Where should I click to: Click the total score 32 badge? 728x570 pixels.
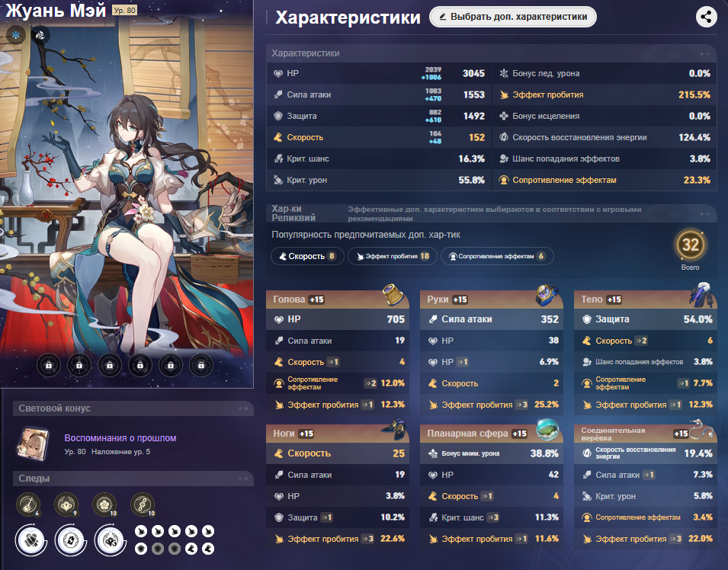coord(691,245)
